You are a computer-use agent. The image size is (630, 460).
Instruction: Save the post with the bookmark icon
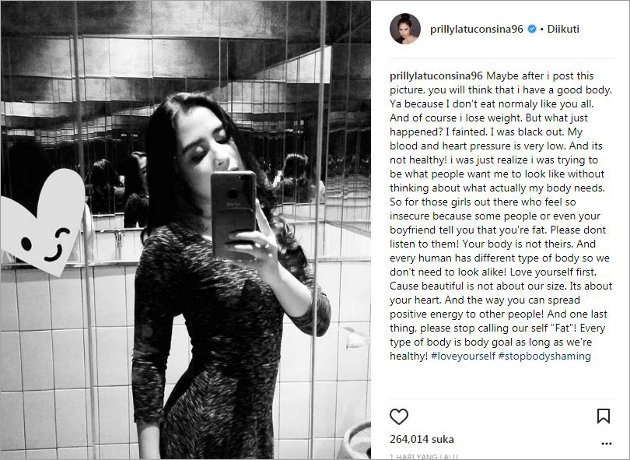603,416
